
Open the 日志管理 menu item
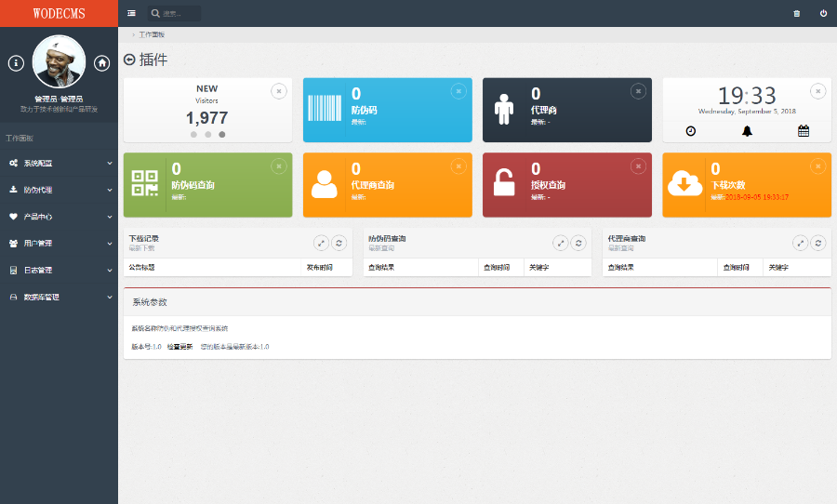(59, 271)
